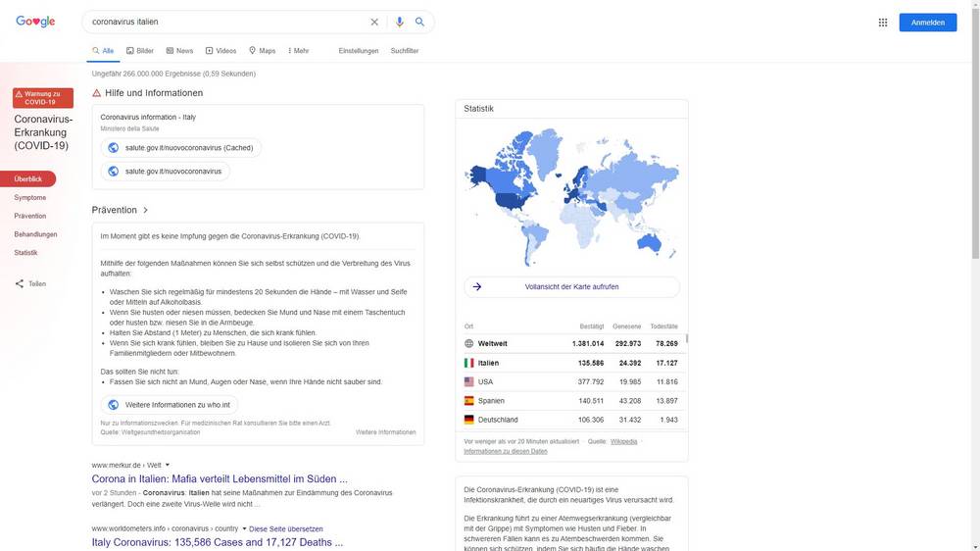
Task: Click the globe icon on the cached salute link
Action: click(113, 148)
